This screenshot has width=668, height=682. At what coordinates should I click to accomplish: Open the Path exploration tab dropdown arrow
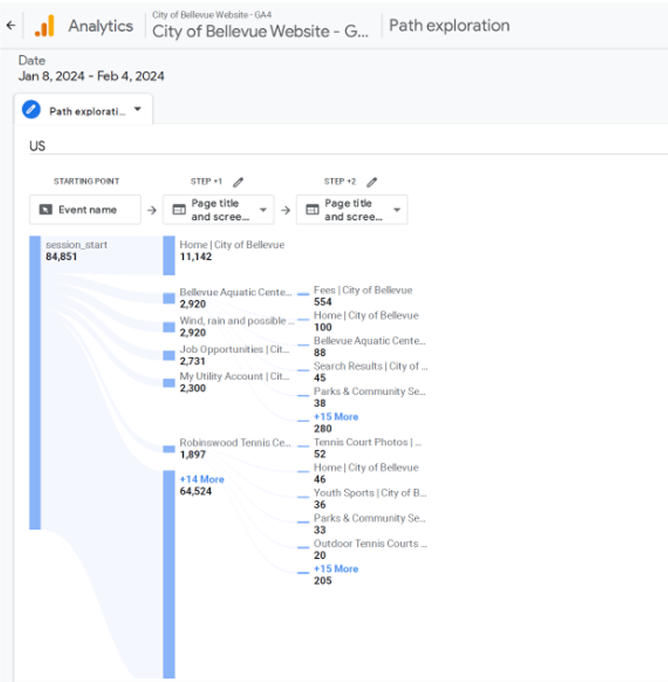(x=137, y=109)
